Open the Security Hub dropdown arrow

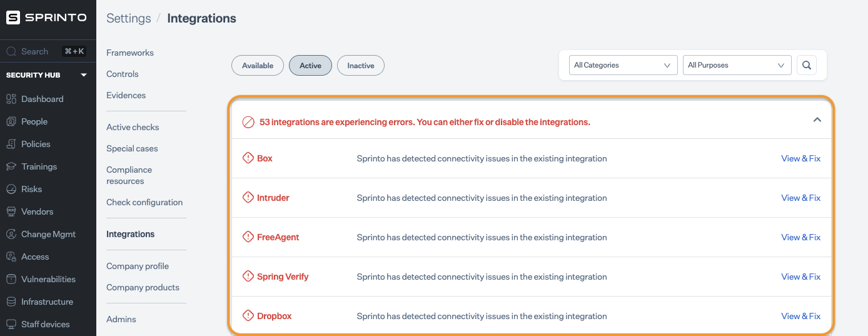pyautogui.click(x=84, y=75)
